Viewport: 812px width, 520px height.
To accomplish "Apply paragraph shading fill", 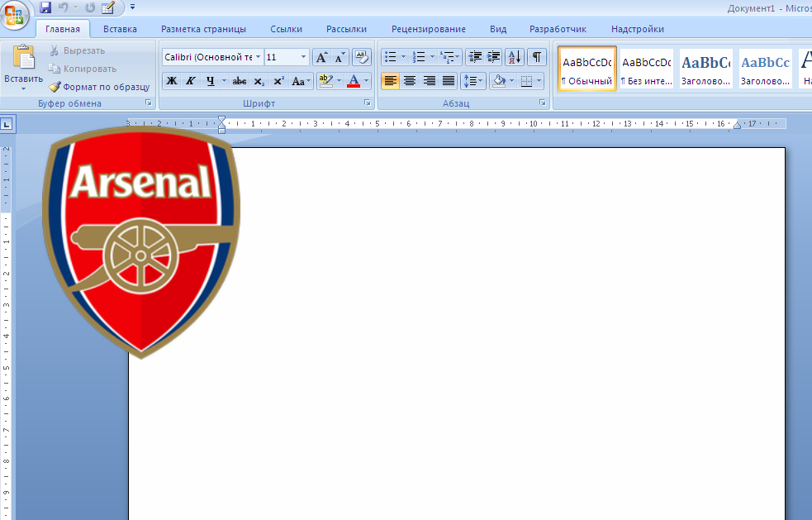I will pos(499,81).
